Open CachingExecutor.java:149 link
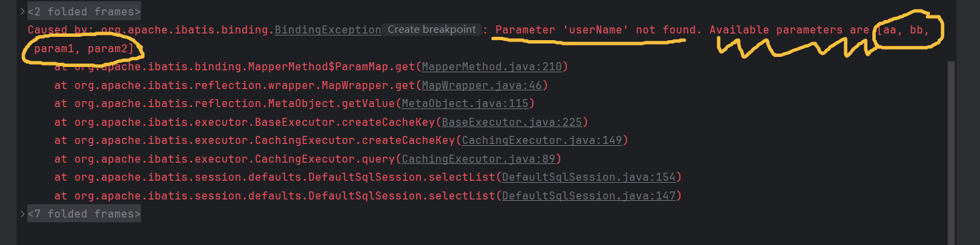The height and width of the screenshot is (245, 980). point(542,141)
